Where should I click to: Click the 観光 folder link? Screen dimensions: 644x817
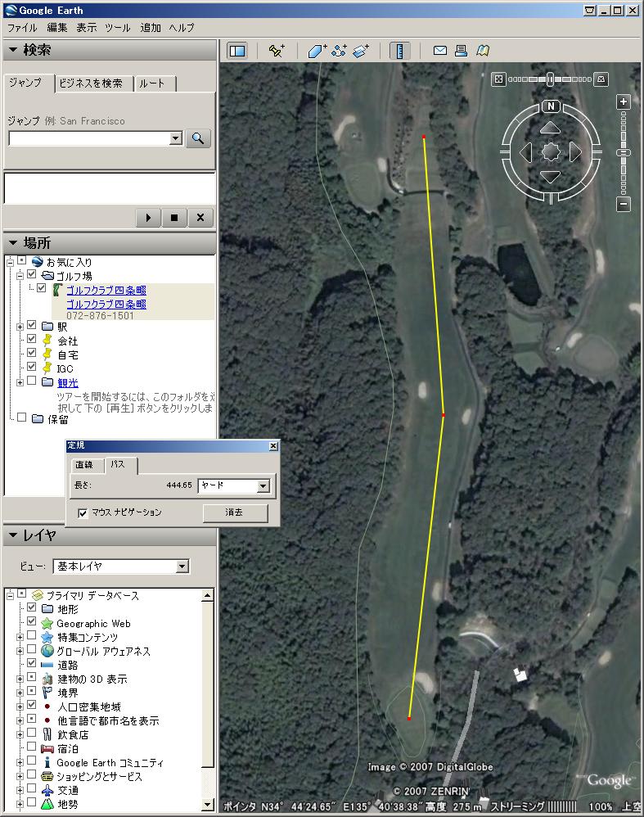(68, 383)
